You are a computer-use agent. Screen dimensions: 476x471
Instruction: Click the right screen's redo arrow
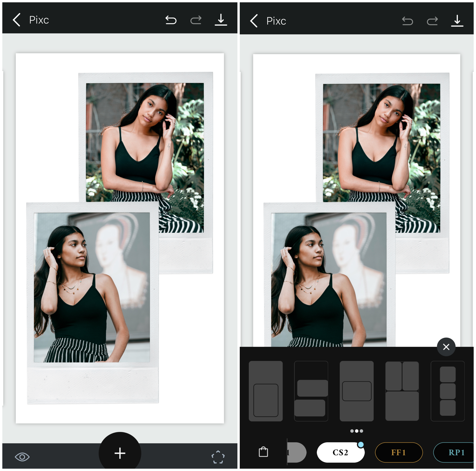432,21
